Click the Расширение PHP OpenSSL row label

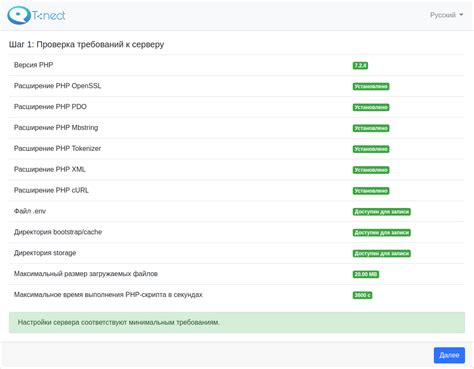point(57,86)
